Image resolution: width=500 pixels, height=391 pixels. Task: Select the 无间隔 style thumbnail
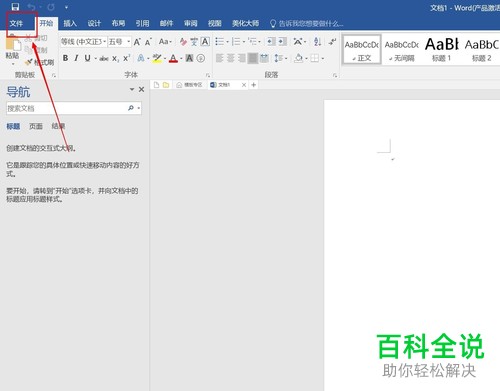402,50
